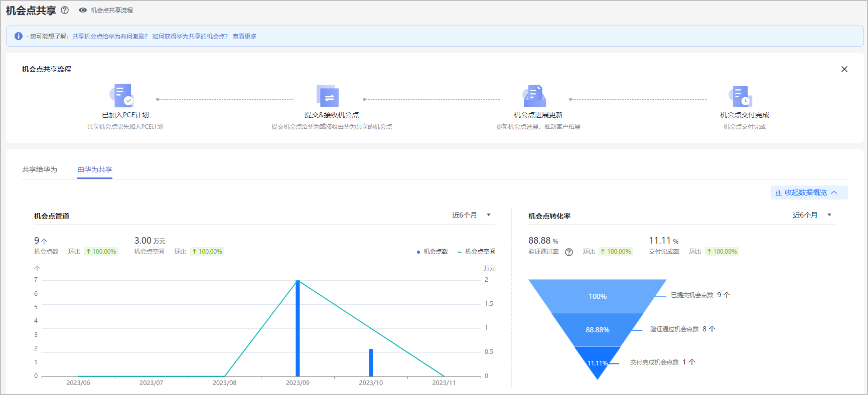868x395 pixels.
Task: Toggle 机会点空间 series in chart legend
Action: 477,252
